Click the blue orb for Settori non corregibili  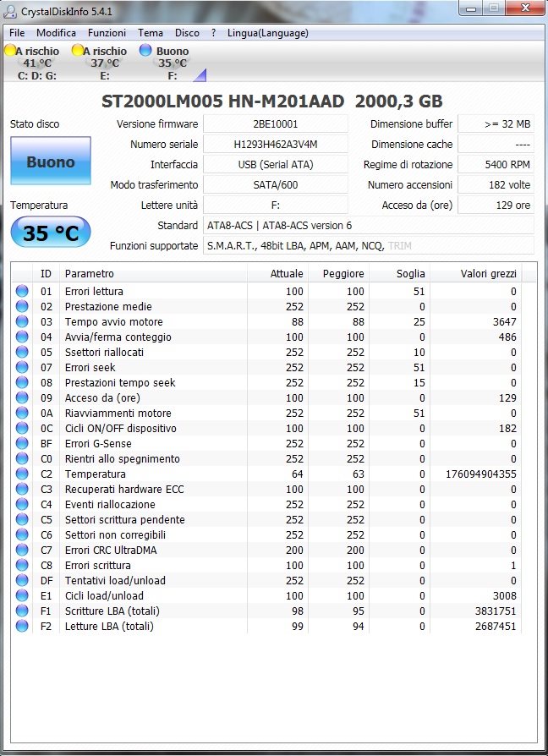pos(22,534)
